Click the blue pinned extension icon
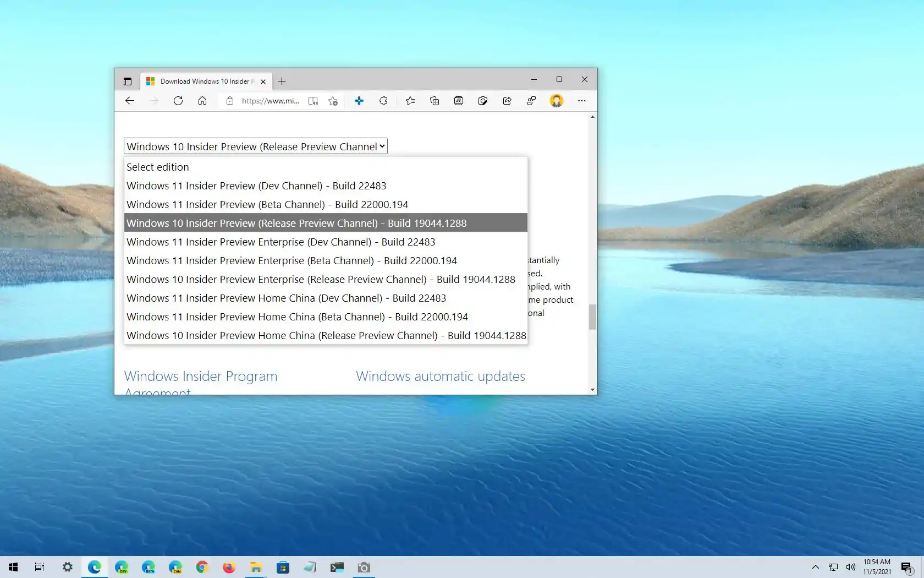Viewport: 924px width, 578px height. pyautogui.click(x=359, y=101)
